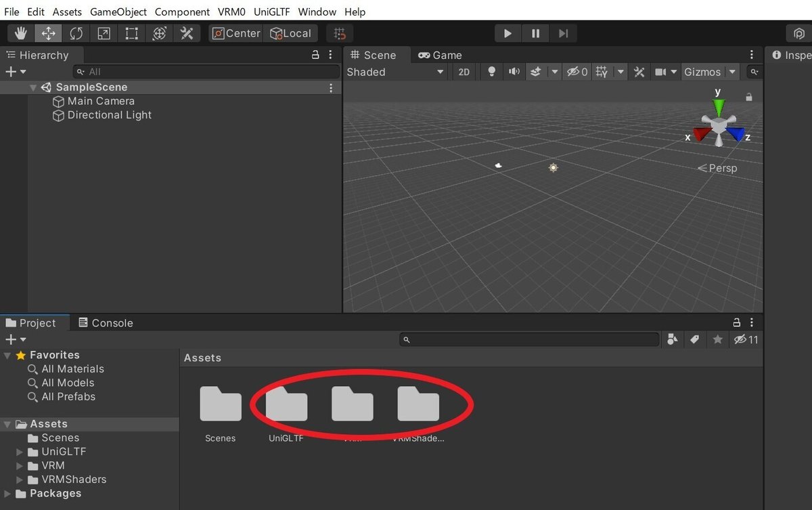The width and height of the screenshot is (812, 510).
Task: Click the red X axis gizmo cone
Action: click(701, 134)
